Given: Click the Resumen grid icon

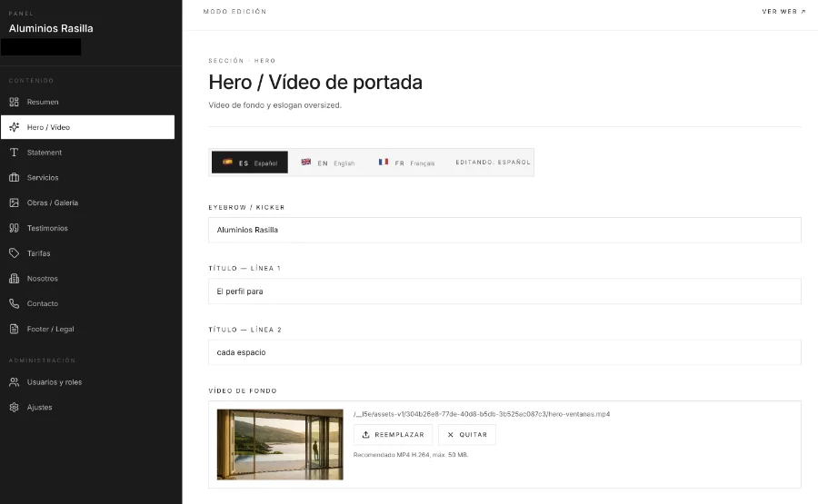Looking at the screenshot, I should (x=14, y=102).
